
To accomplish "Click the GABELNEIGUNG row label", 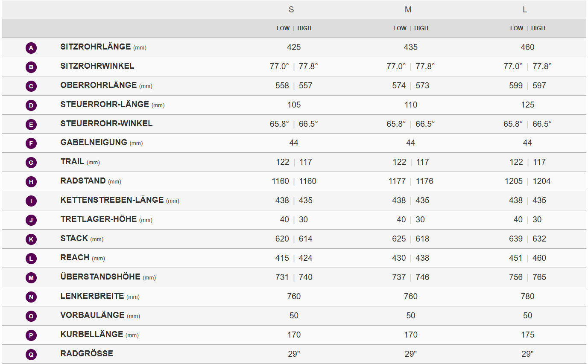I will (94, 143).
